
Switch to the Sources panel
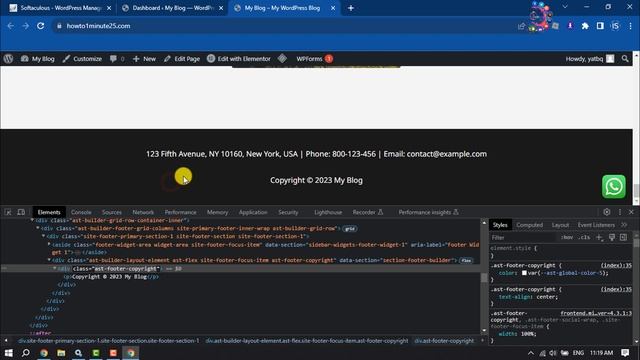click(112, 212)
